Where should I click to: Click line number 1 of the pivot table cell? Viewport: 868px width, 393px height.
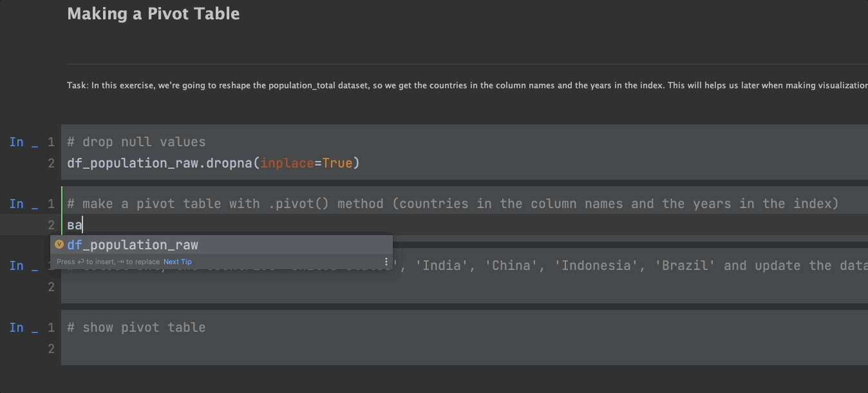coord(52,204)
